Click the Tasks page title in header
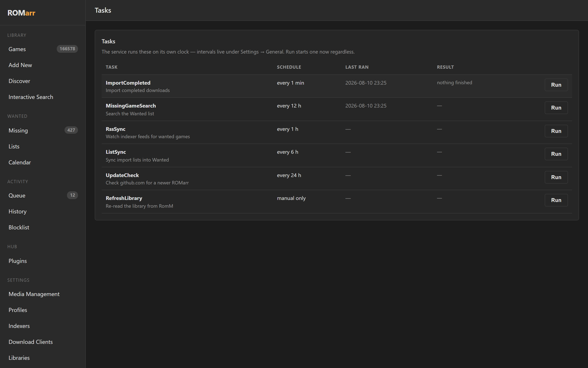This screenshot has height=368, width=588. pos(103,10)
